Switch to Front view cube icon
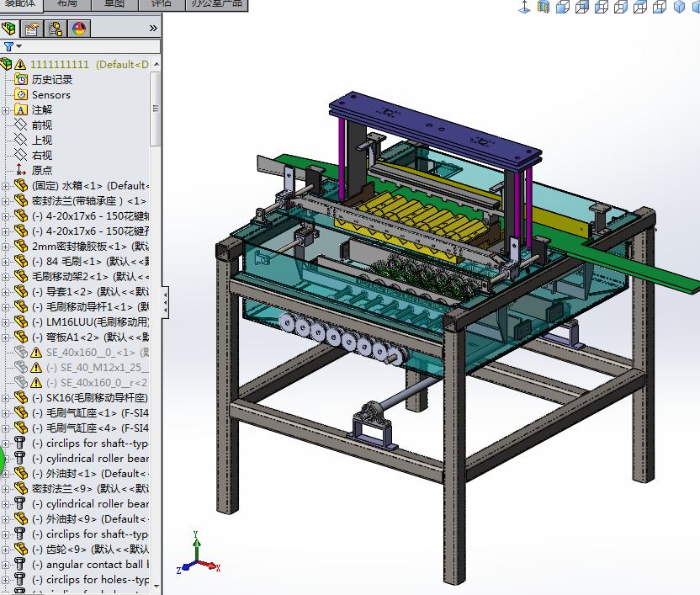 click(563, 7)
